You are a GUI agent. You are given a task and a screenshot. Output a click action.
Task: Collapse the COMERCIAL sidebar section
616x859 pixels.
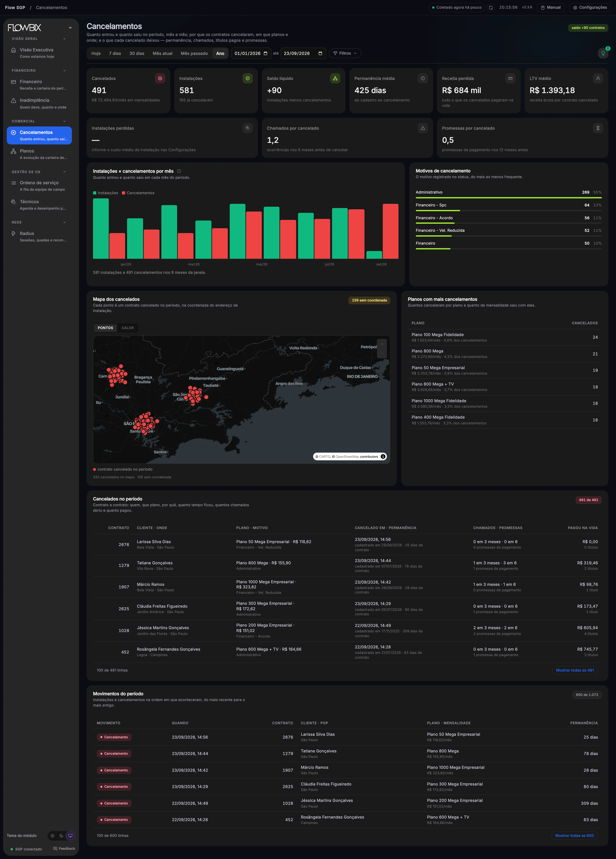tap(39, 121)
